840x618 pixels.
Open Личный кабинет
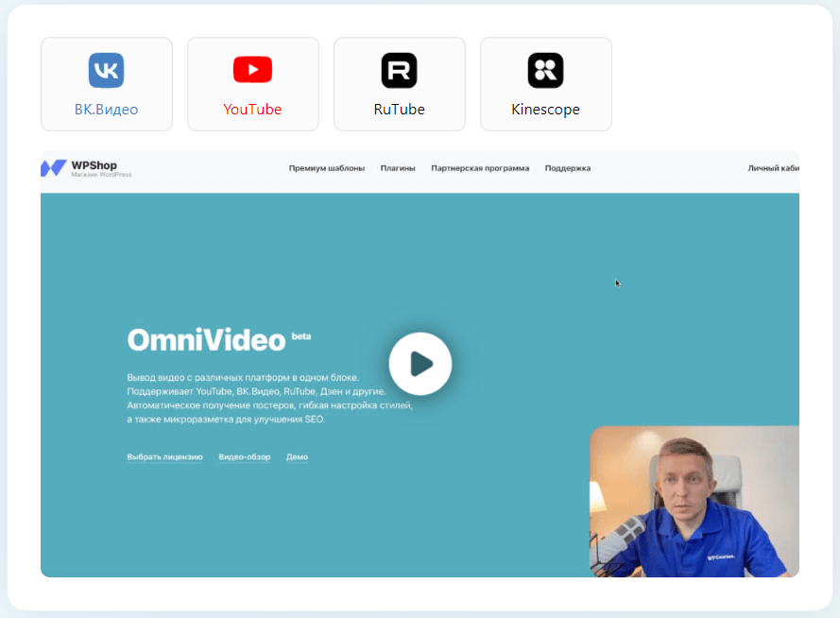tap(772, 167)
